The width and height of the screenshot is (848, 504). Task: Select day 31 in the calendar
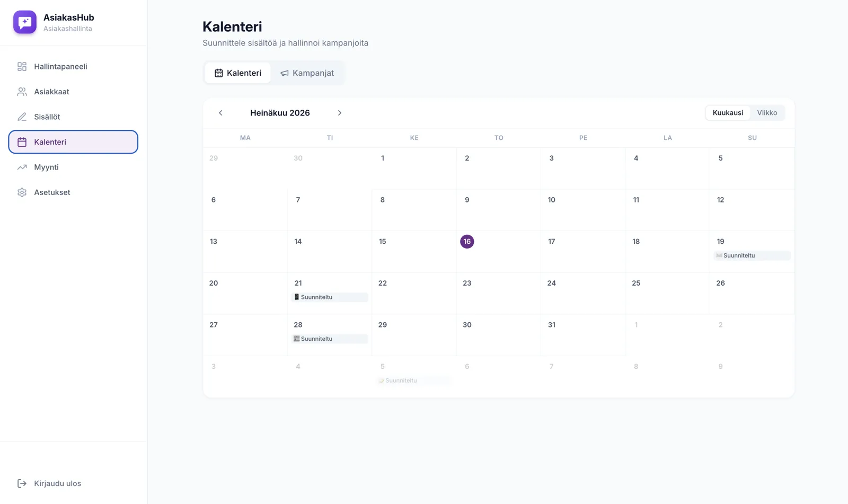click(x=551, y=325)
